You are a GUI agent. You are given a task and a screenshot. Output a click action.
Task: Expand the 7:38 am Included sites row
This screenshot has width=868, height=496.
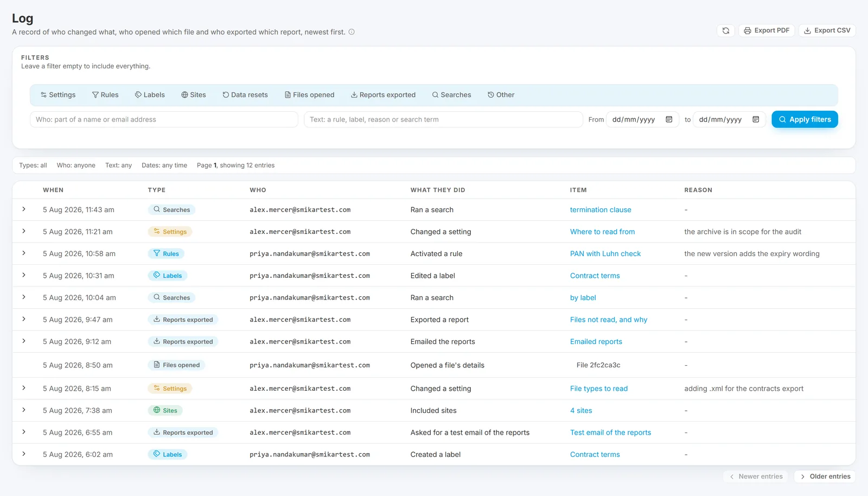[24, 410]
